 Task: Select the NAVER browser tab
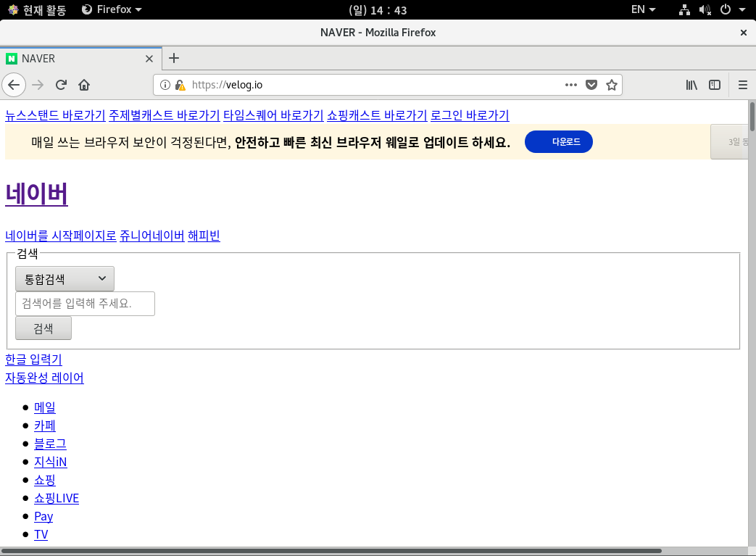(81, 58)
